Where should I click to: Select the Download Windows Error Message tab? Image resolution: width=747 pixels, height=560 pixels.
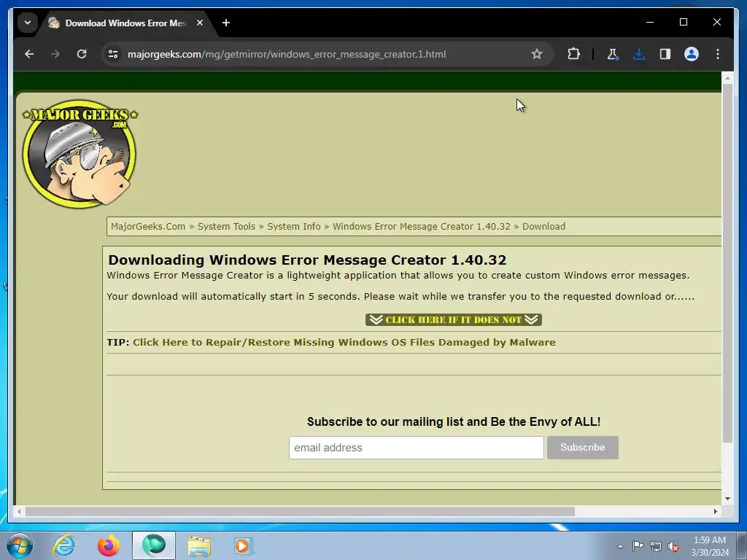click(125, 23)
